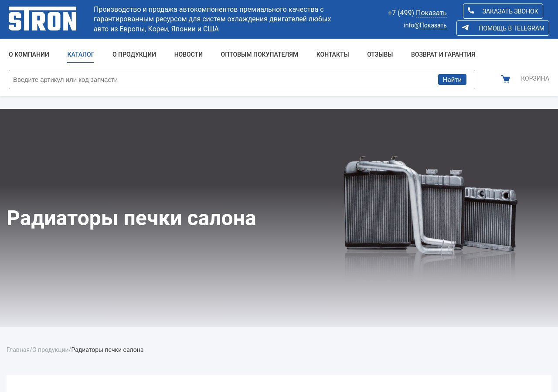Screen dimensions: 558x392
Task: Open ПОМОЩЬ В TELEGRAM support
Action: tap(503, 28)
